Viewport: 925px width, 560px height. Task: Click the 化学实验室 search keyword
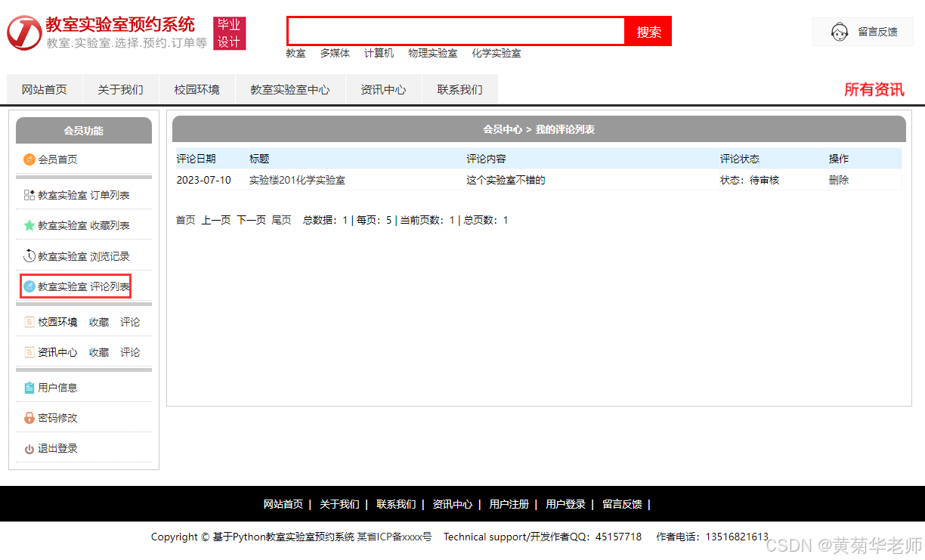pyautogui.click(x=497, y=54)
